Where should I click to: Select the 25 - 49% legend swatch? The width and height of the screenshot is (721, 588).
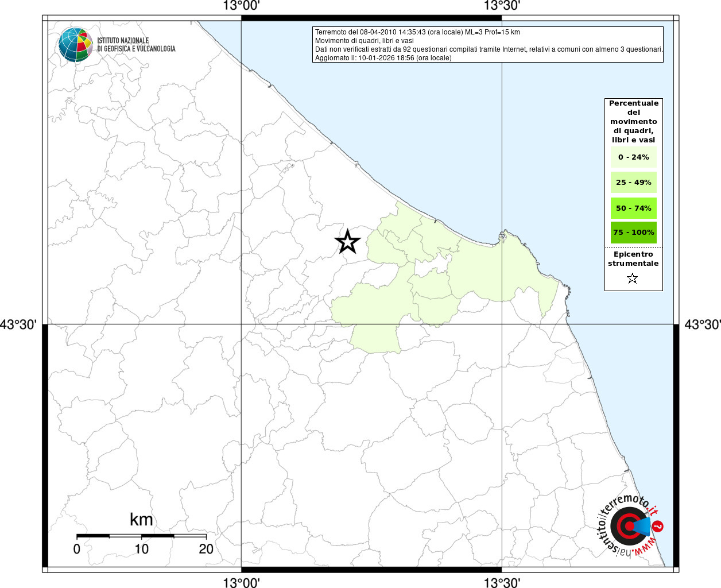pyautogui.click(x=633, y=183)
